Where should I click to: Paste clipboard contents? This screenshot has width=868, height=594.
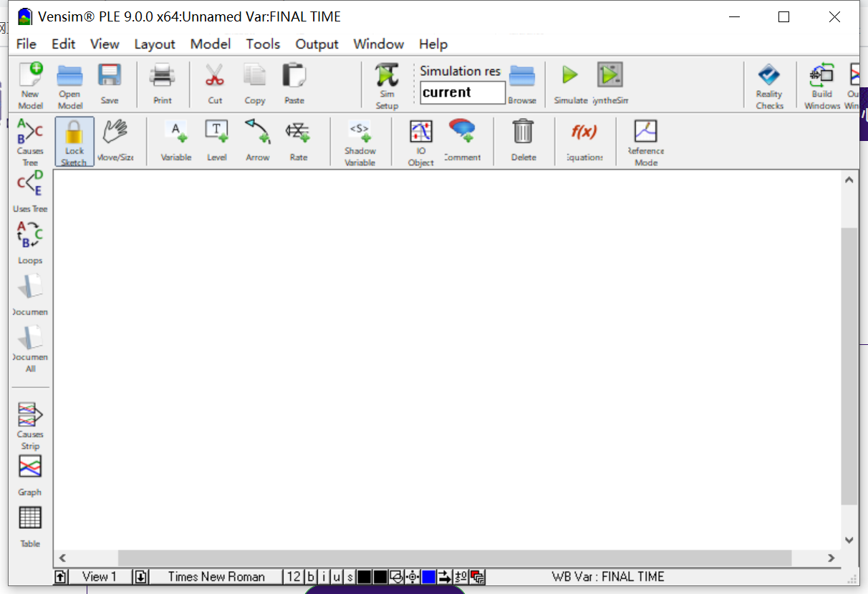(294, 84)
